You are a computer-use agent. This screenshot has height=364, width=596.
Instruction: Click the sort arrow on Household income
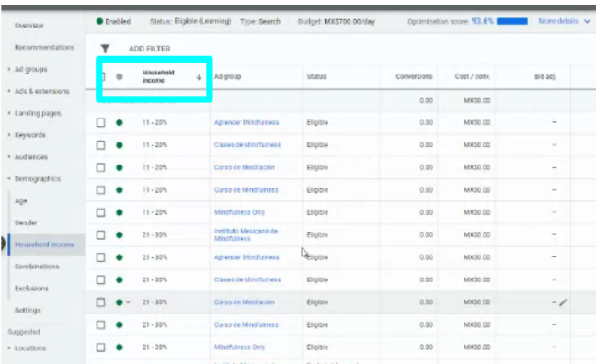tap(199, 77)
